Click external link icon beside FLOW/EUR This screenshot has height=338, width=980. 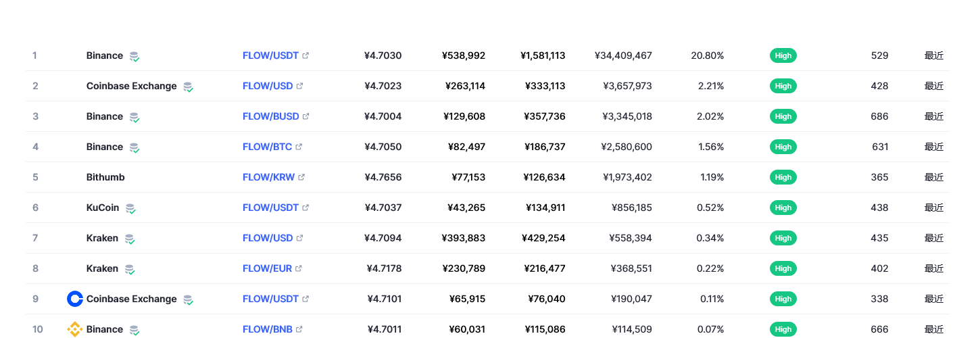[299, 268]
